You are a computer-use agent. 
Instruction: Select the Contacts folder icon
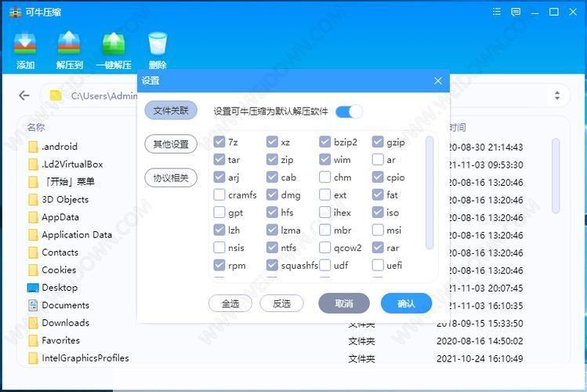click(x=34, y=252)
